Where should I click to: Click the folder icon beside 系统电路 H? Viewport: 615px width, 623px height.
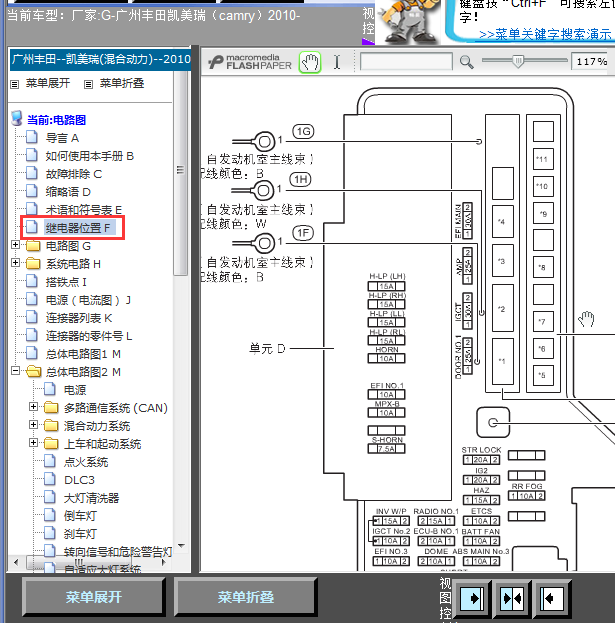33,264
